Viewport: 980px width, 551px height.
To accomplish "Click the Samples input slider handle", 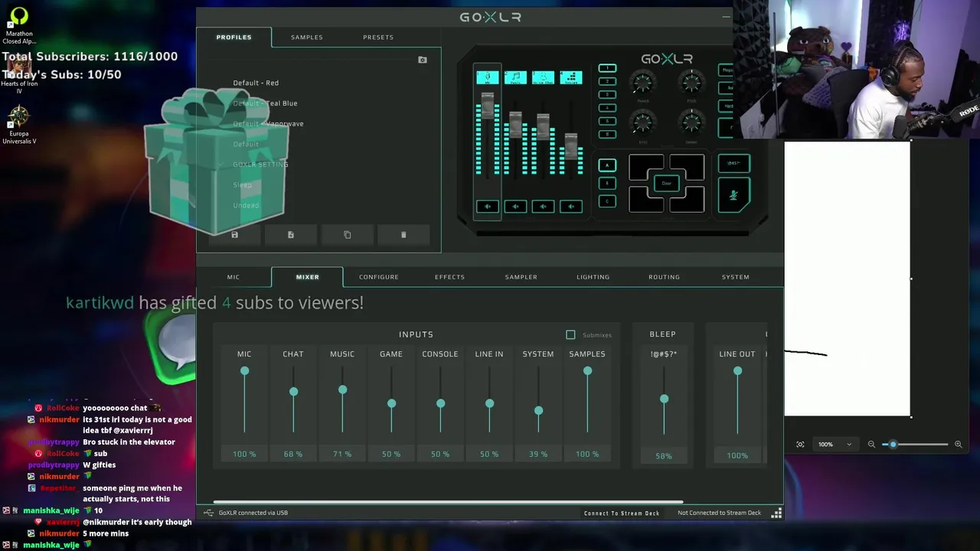I will click(587, 371).
